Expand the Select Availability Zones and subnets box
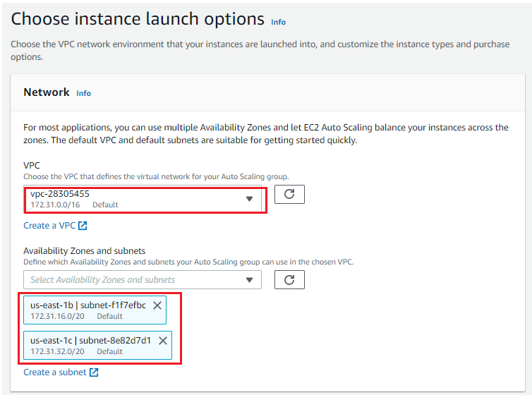Screen dimensions: 532x395 pyautogui.click(x=143, y=280)
